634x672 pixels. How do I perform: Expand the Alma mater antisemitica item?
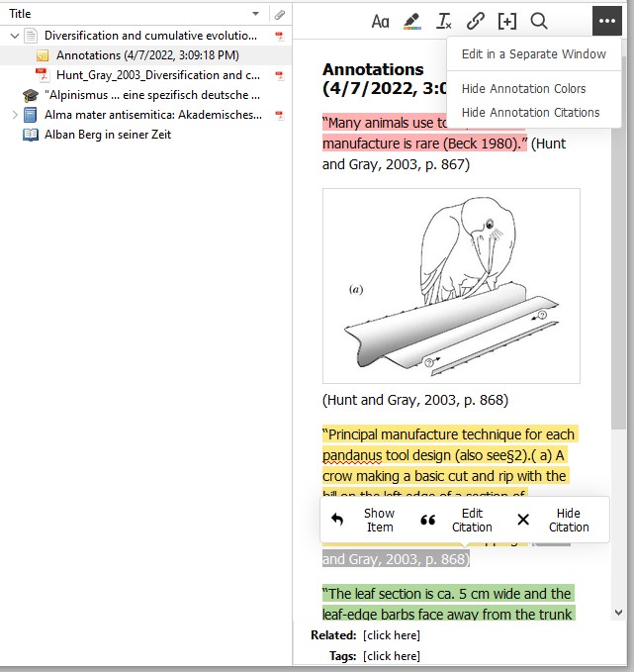(x=14, y=115)
